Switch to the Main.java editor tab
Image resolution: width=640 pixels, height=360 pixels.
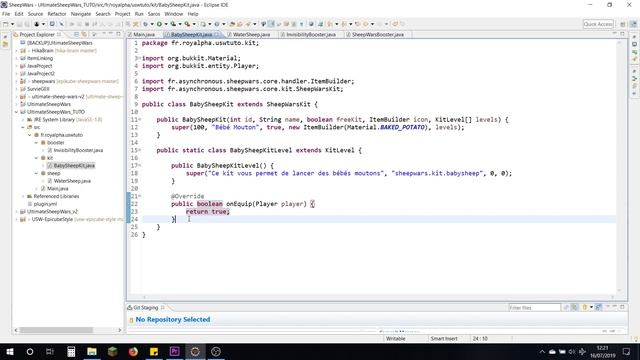pos(144,35)
